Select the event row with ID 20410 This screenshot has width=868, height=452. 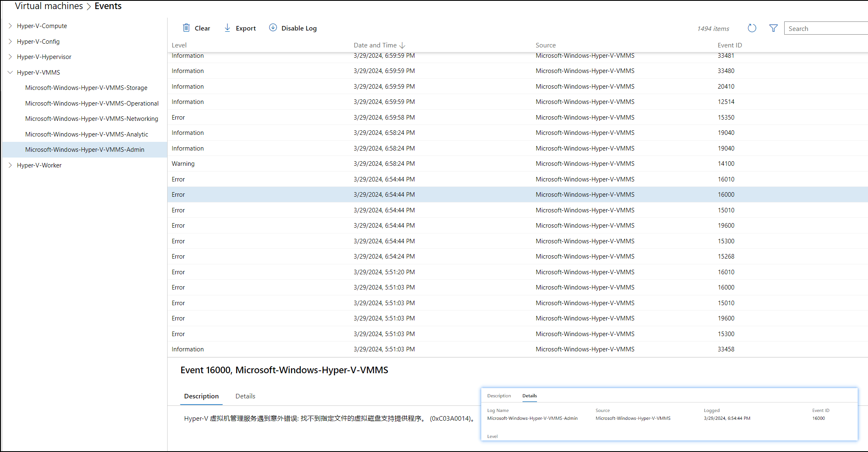coord(518,87)
